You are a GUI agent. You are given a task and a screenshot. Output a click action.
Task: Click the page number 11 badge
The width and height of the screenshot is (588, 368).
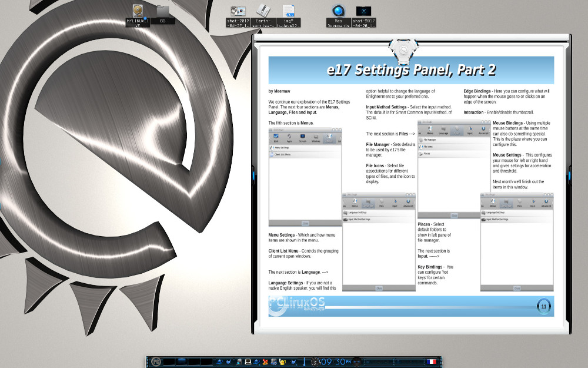(544, 306)
